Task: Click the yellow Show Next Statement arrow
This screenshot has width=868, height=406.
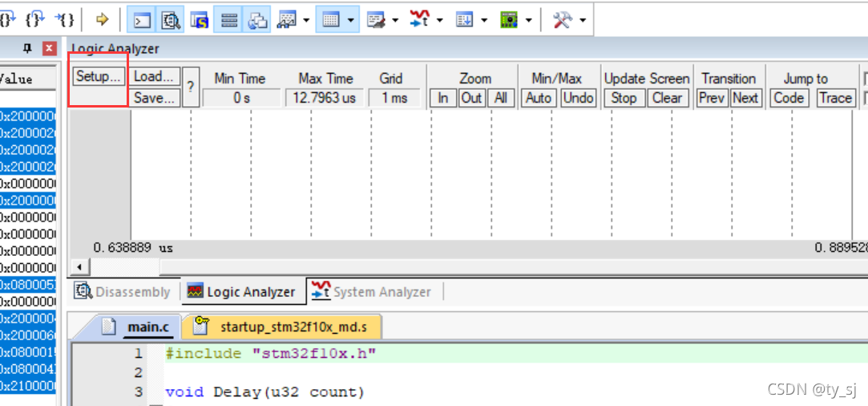Action: (x=102, y=21)
